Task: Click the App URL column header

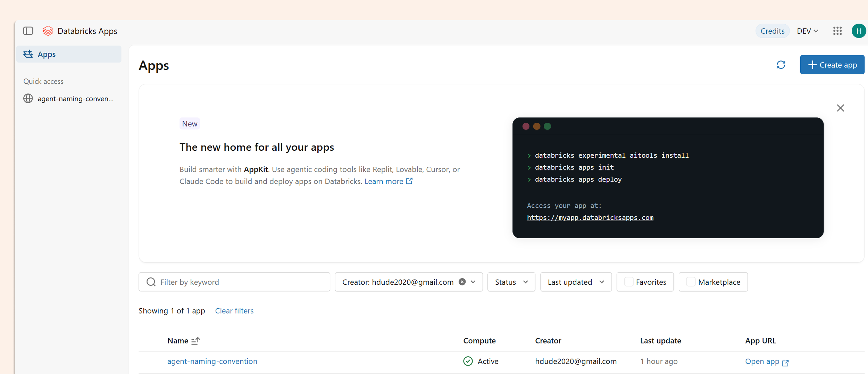Action: (x=760, y=341)
